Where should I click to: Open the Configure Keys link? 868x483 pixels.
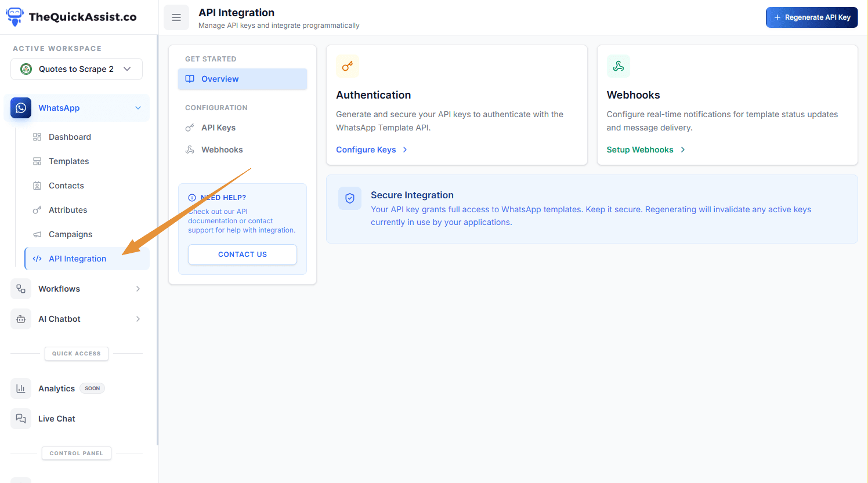[x=366, y=149]
